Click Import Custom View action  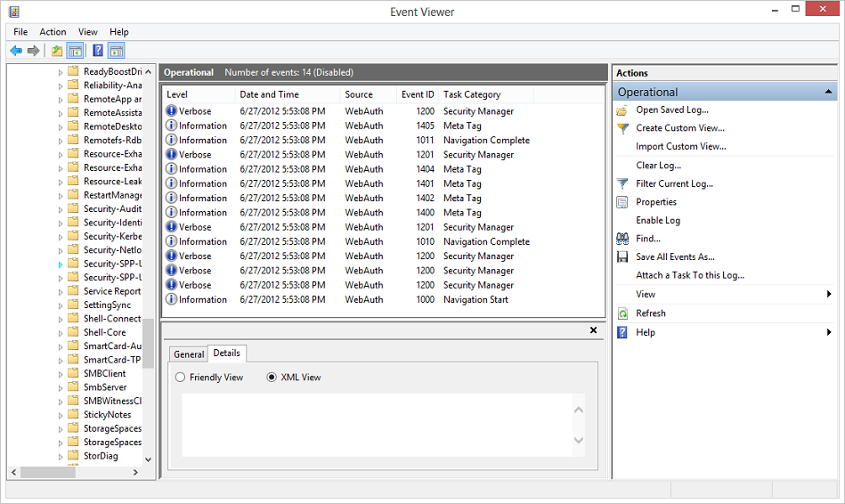click(680, 147)
